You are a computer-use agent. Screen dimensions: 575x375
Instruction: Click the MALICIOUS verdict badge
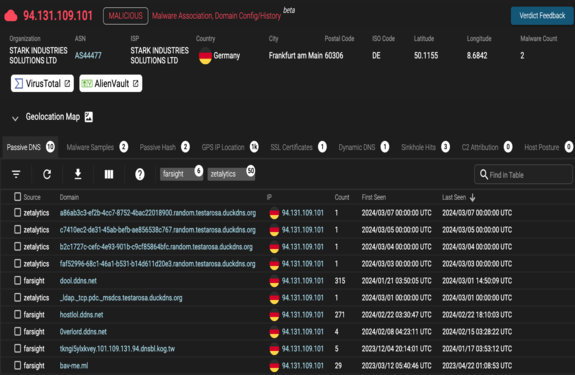[x=126, y=16]
